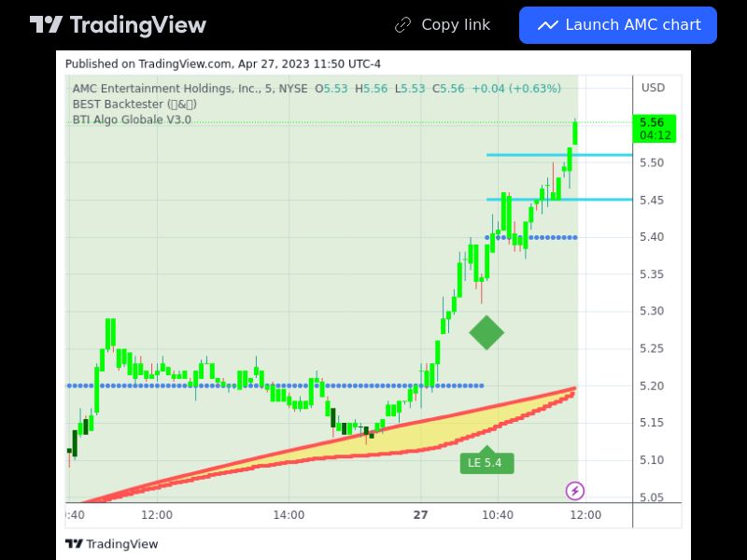Click the TradingView logo in header

point(118,25)
